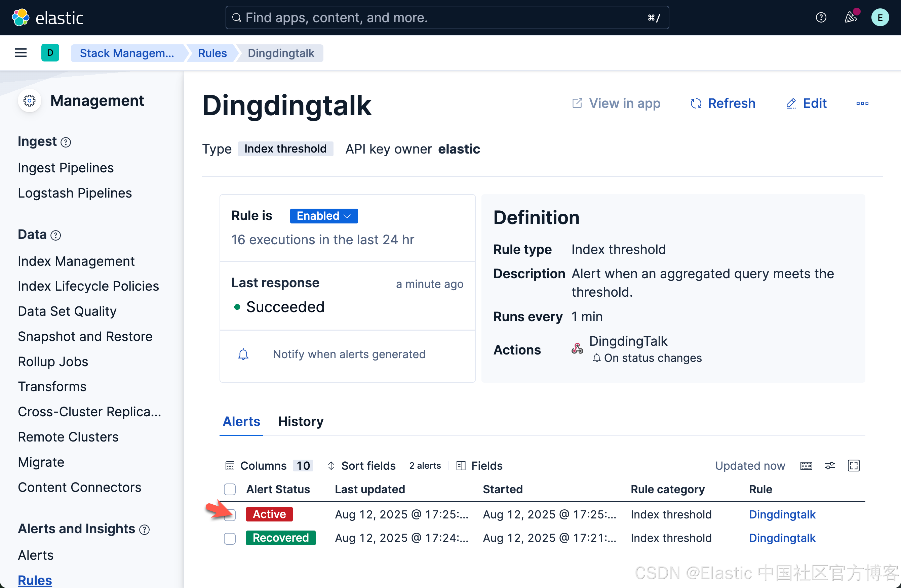Open Migrate in sidebar
The height and width of the screenshot is (588, 901).
click(41, 462)
